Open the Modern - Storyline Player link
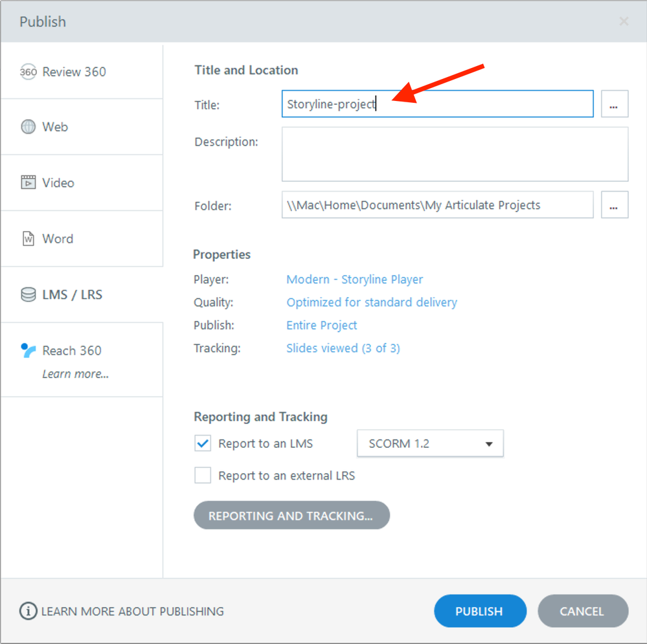The height and width of the screenshot is (644, 647). pos(354,280)
